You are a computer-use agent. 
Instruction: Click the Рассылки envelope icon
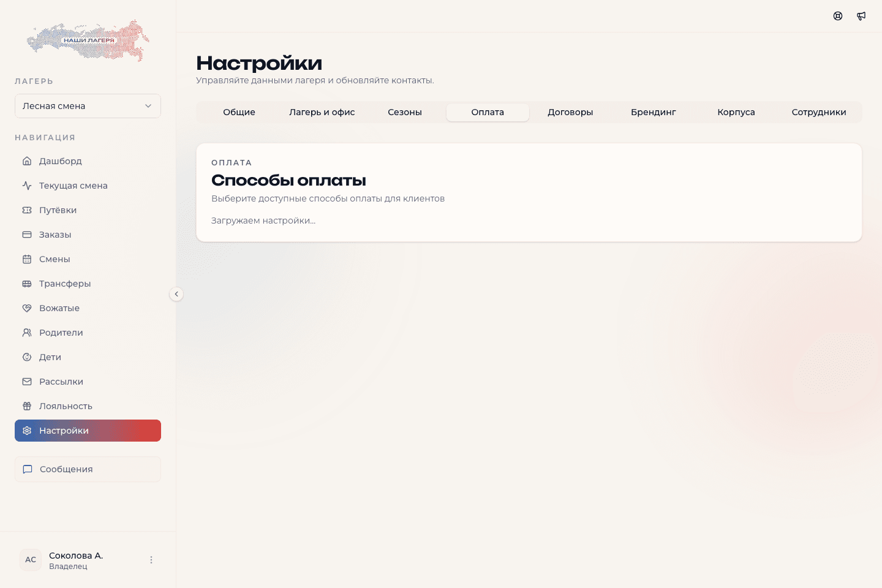pos(27,382)
